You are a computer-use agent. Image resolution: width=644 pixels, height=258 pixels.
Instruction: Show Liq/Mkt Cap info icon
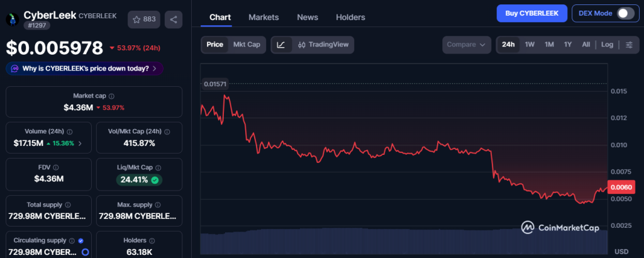click(158, 167)
